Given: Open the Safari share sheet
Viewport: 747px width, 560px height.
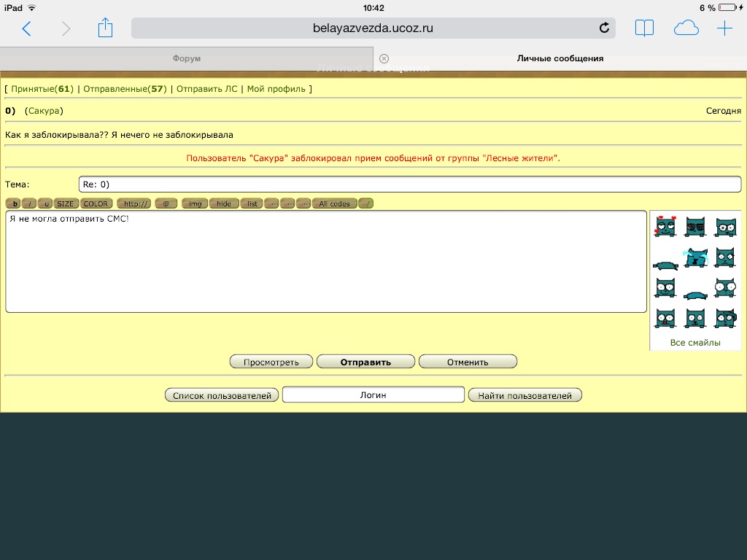Looking at the screenshot, I should [105, 28].
